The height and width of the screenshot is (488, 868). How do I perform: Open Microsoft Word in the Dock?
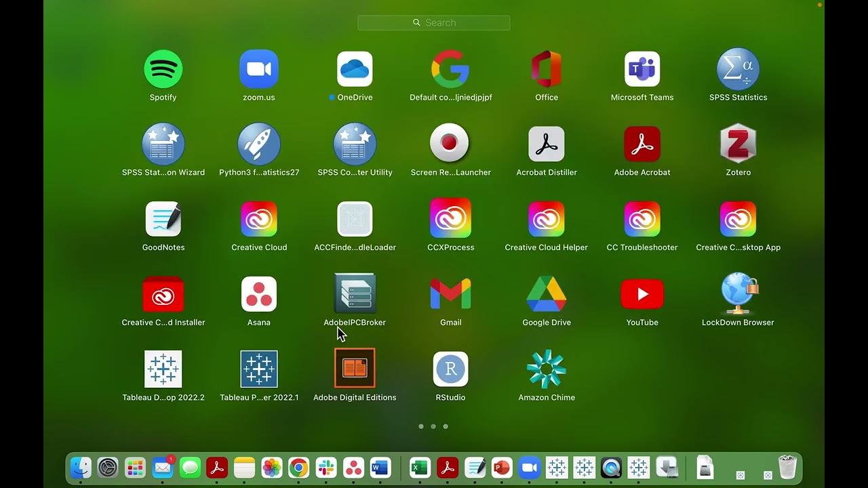[x=380, y=468]
